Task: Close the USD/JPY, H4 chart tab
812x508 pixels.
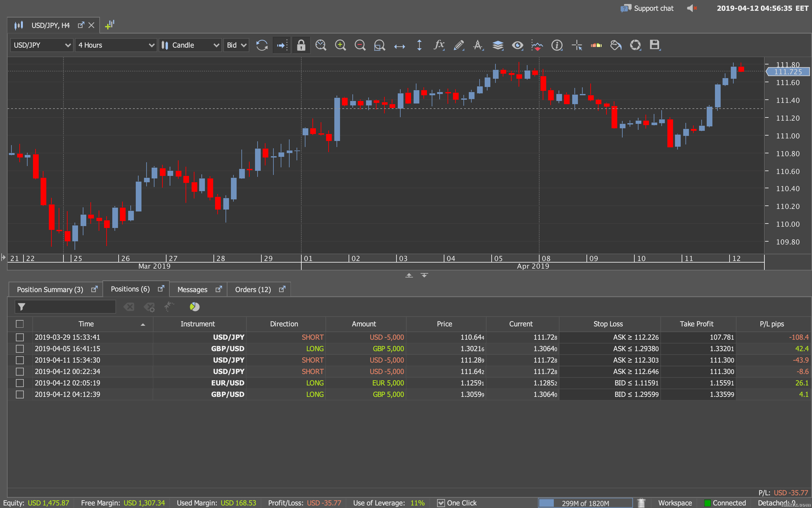Action: (x=91, y=25)
